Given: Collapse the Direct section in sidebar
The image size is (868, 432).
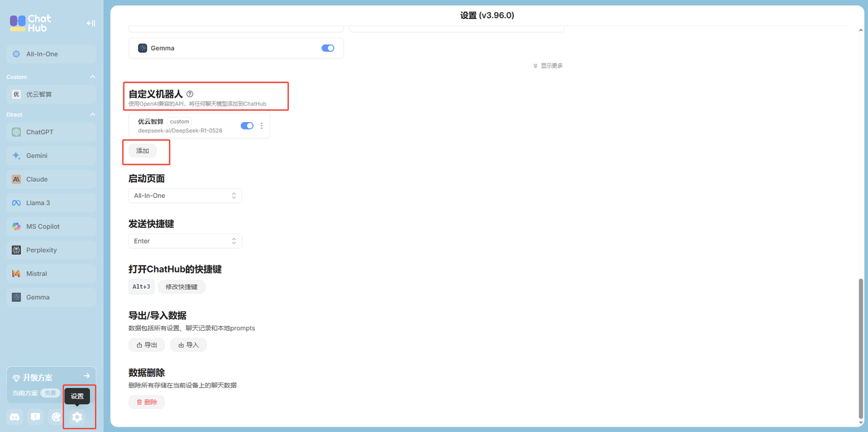Looking at the screenshot, I should coord(93,115).
